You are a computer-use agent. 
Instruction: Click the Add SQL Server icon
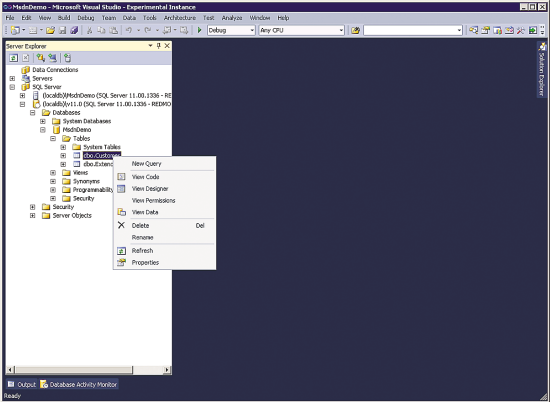[x=67, y=58]
